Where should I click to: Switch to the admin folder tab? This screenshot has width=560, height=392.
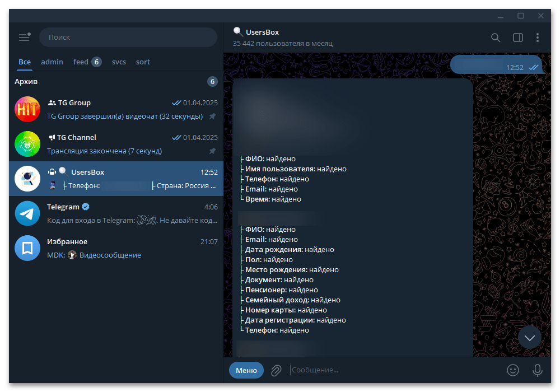[52, 62]
